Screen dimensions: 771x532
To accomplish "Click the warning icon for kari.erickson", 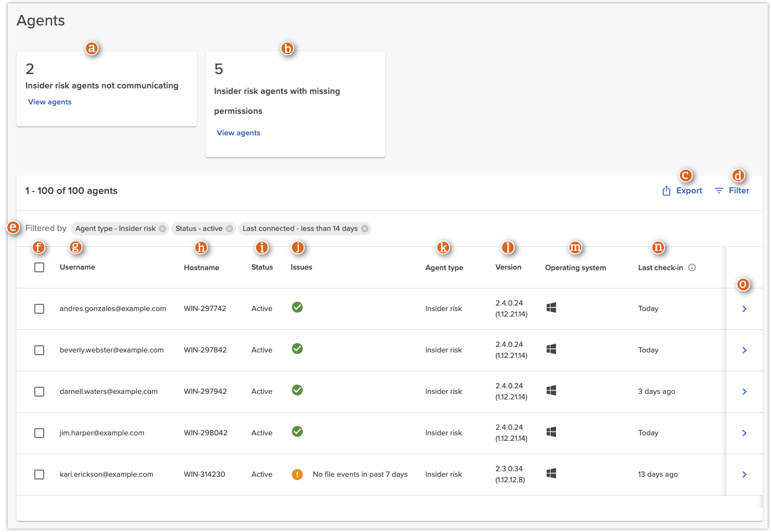I will coord(297,475).
